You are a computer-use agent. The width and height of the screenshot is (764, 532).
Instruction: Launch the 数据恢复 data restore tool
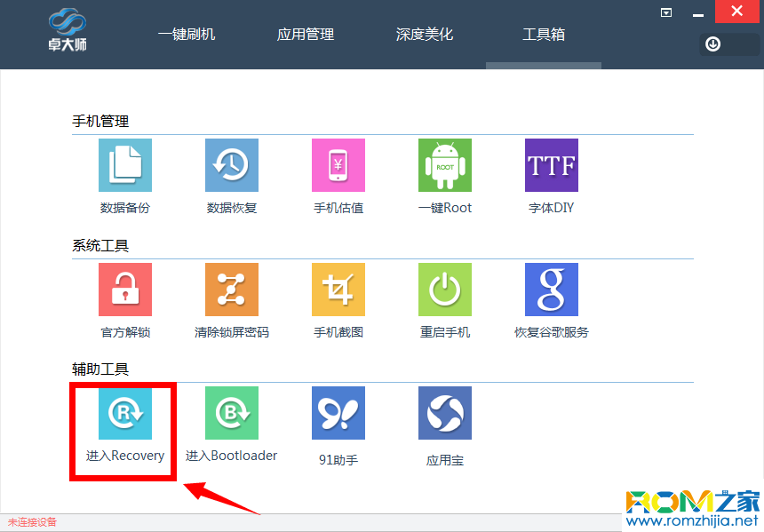click(232, 165)
